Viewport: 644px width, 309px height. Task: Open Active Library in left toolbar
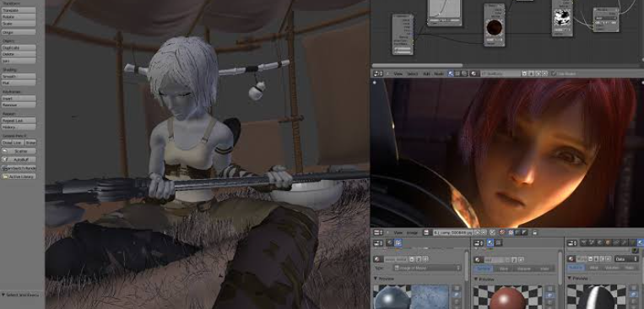click(19, 176)
